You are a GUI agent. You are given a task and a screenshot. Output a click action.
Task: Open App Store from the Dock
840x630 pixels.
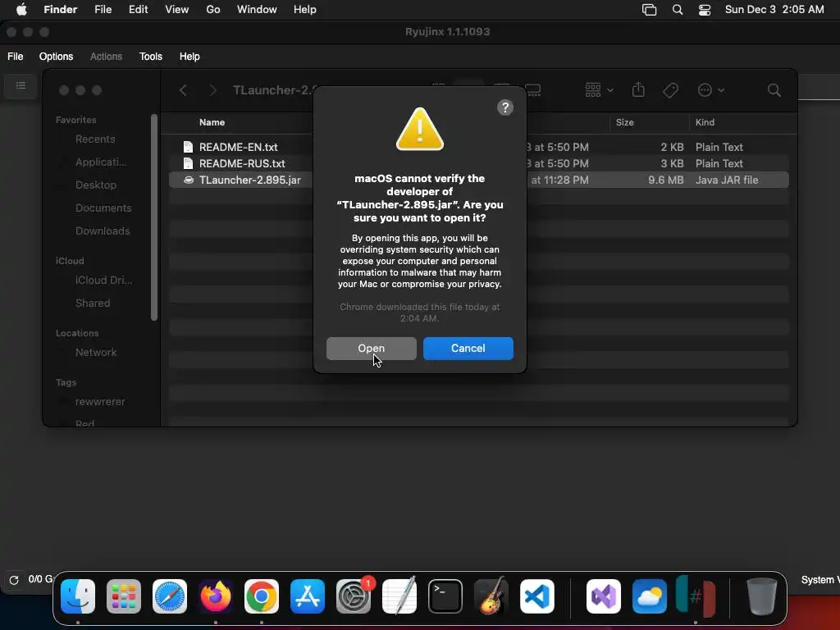click(x=308, y=596)
